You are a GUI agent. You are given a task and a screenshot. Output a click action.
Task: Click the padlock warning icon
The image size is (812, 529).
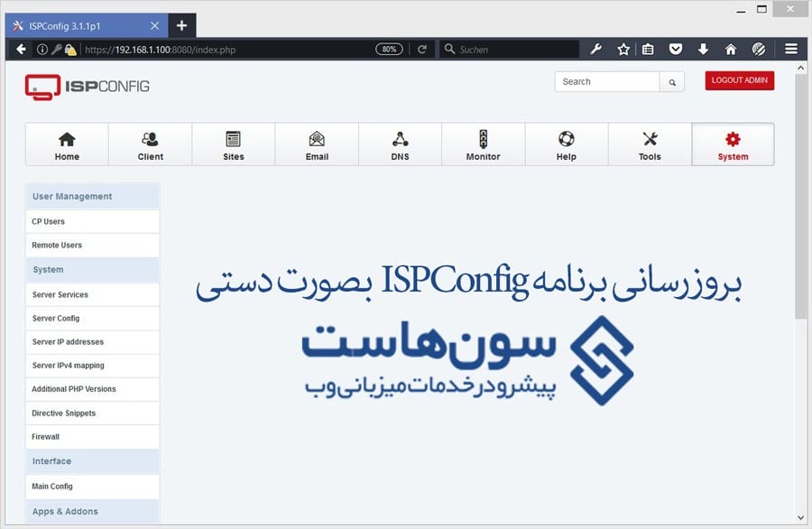click(70, 50)
